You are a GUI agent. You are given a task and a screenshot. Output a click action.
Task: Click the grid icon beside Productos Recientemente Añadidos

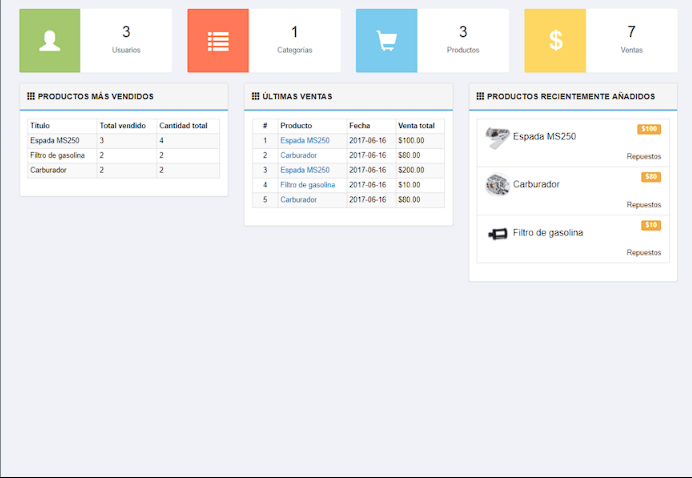point(481,97)
